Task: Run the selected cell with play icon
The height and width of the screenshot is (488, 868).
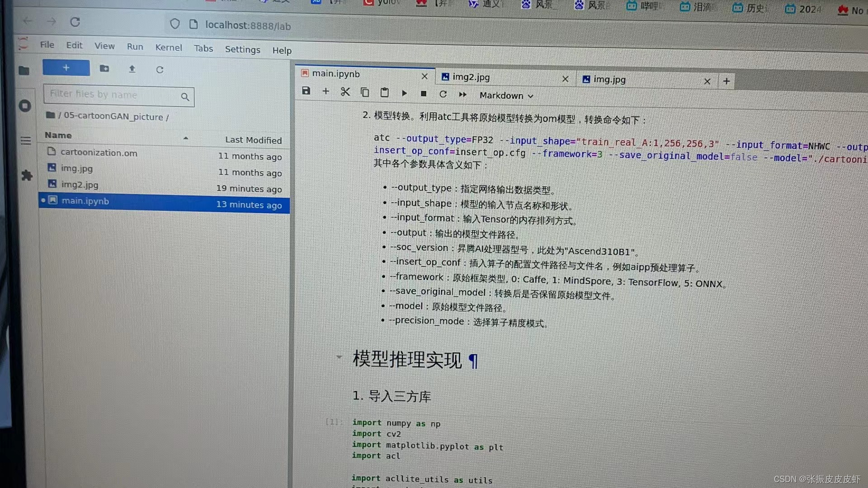Action: (404, 93)
